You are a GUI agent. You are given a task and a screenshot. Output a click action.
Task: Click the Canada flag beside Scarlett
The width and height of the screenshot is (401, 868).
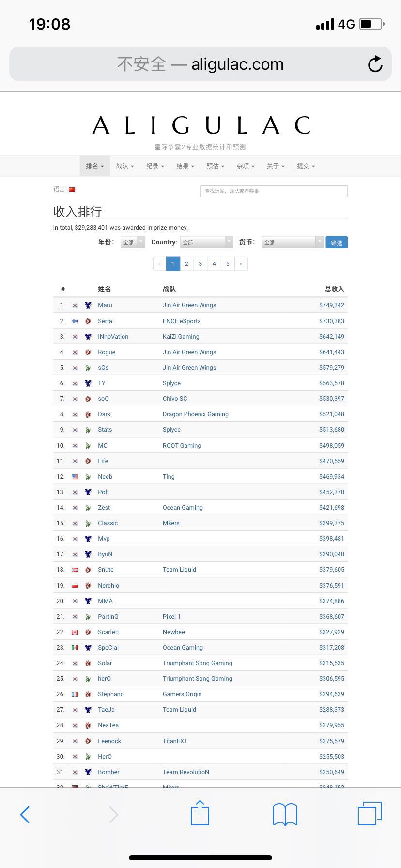pos(75,632)
